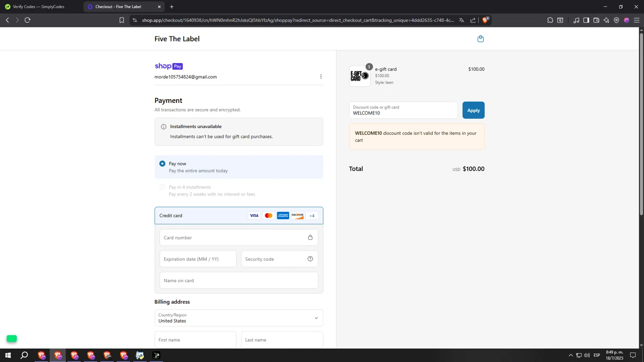Open the volume control in system tray

(x=587, y=355)
